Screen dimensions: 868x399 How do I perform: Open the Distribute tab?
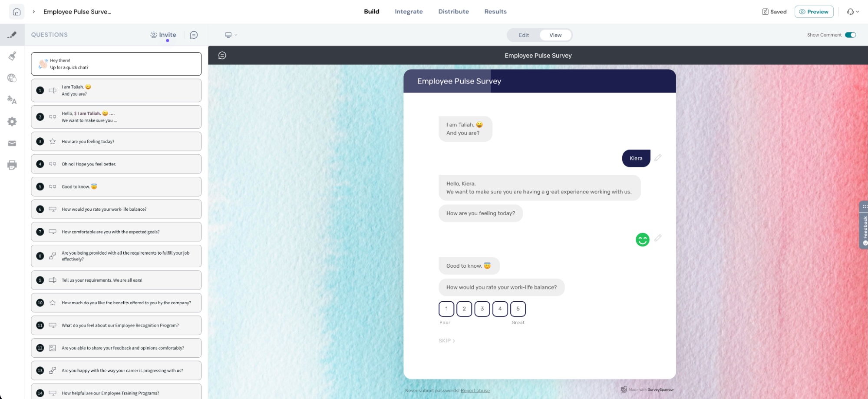tap(453, 11)
